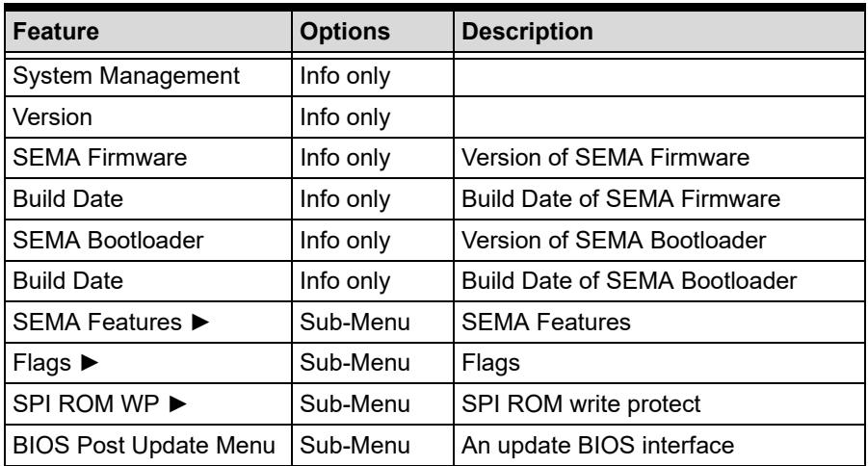
Task: Click the Options column header
Action: click(345, 32)
